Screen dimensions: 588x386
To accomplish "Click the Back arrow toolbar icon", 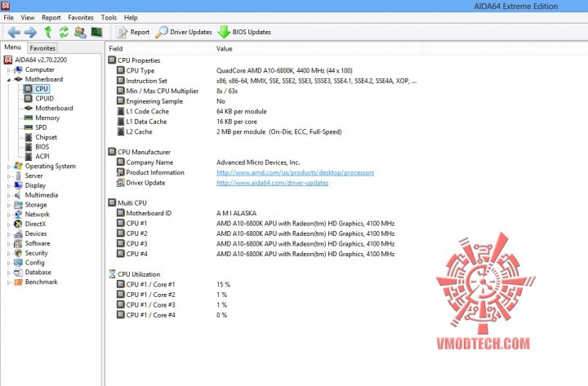I will pos(14,32).
